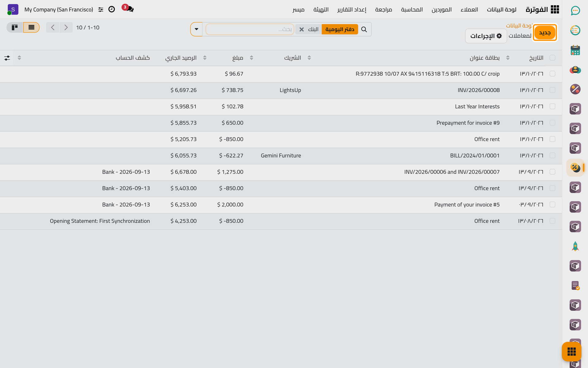
Task: Open the Discuss app in sidebar
Action: pyautogui.click(x=575, y=10)
